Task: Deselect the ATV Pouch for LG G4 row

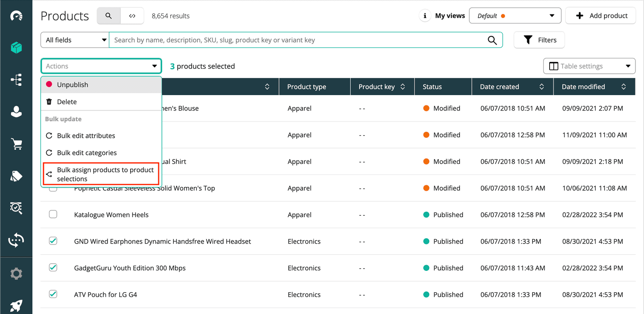Action: tap(53, 294)
